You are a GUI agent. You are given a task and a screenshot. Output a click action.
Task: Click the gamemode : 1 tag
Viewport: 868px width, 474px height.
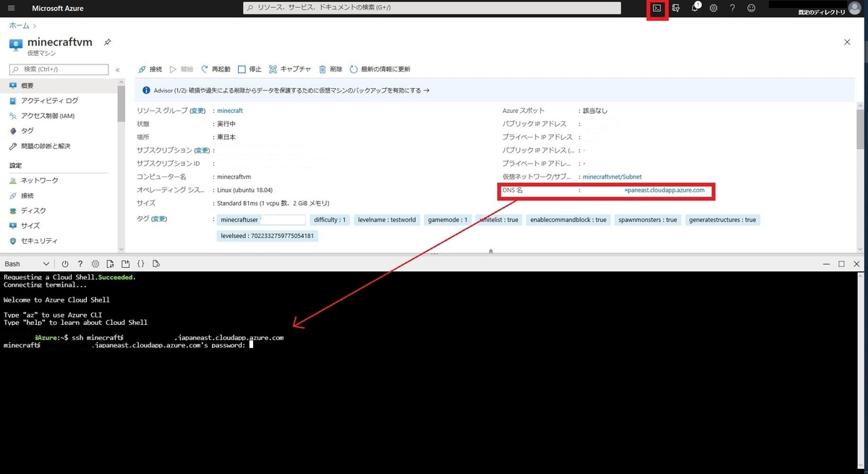tap(448, 220)
